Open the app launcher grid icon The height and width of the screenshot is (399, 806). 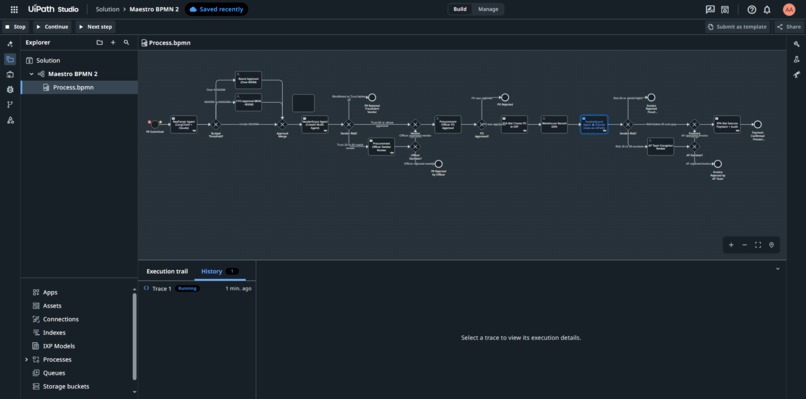pos(14,9)
